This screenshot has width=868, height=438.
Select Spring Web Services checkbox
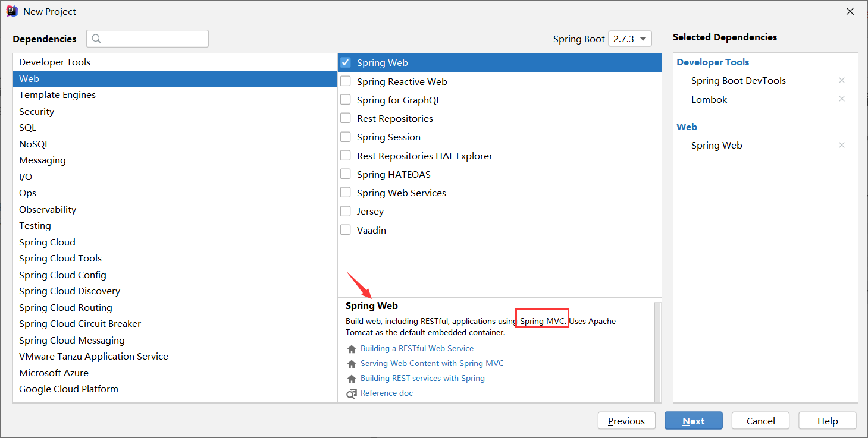(x=346, y=193)
